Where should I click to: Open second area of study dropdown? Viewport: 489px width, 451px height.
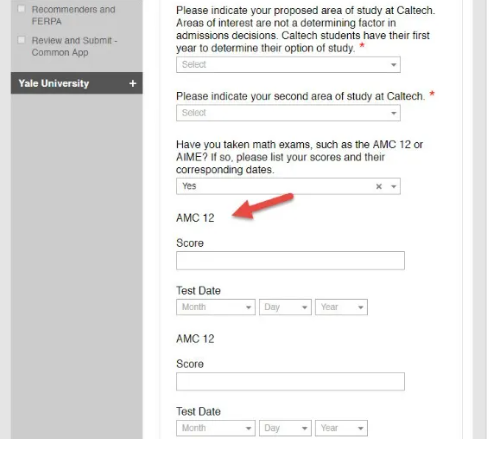pos(288,113)
